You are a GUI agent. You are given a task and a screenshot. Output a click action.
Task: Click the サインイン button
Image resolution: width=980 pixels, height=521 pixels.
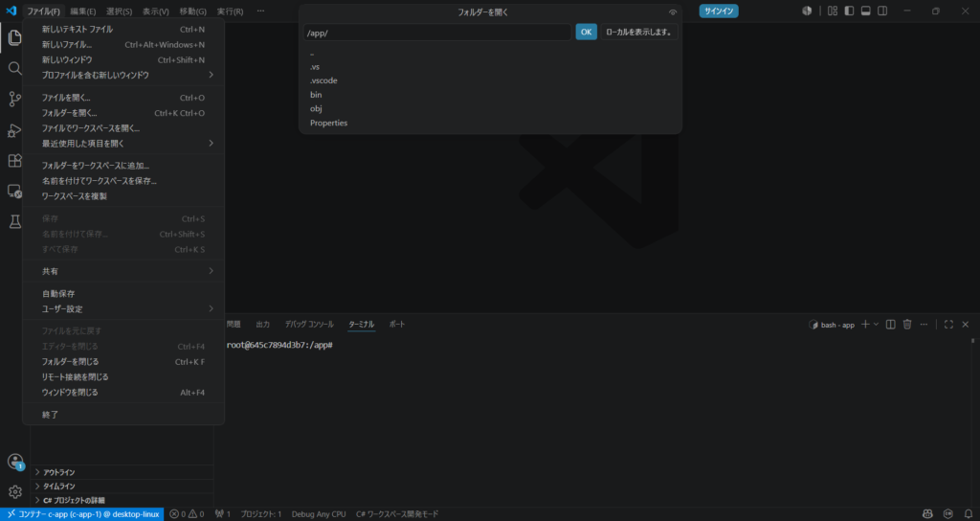tap(719, 11)
